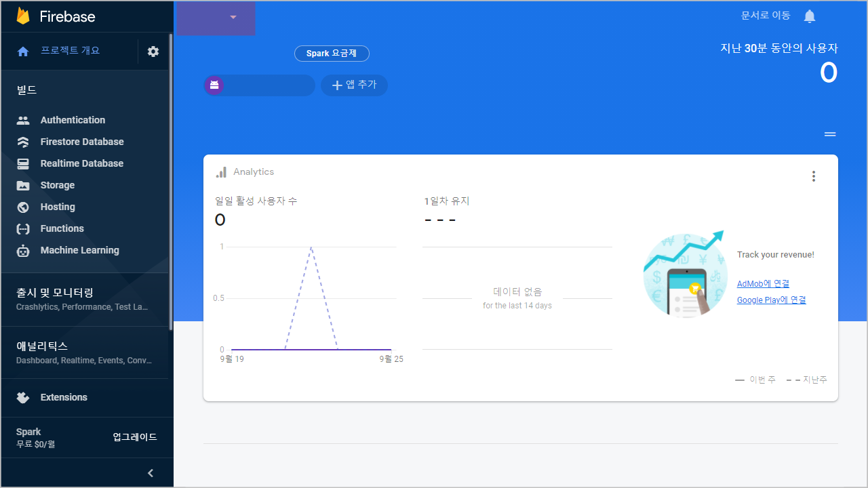868x488 pixels.
Task: Open the project selector dropdown
Action: [216, 18]
